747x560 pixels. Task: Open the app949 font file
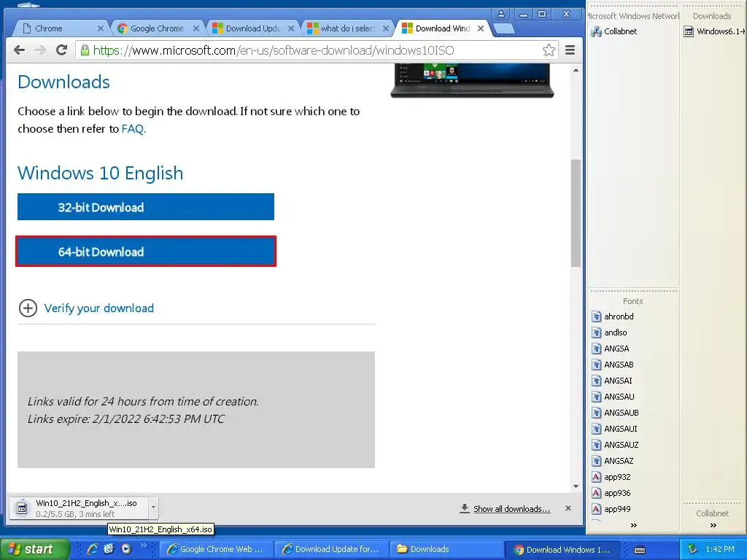(611, 509)
